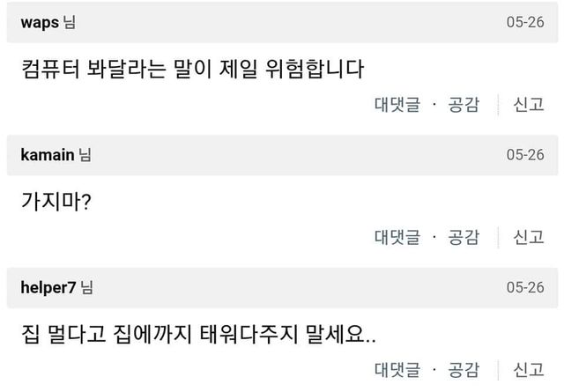Click the comment text '가지마?'
The image size is (564, 392).
[56, 201]
